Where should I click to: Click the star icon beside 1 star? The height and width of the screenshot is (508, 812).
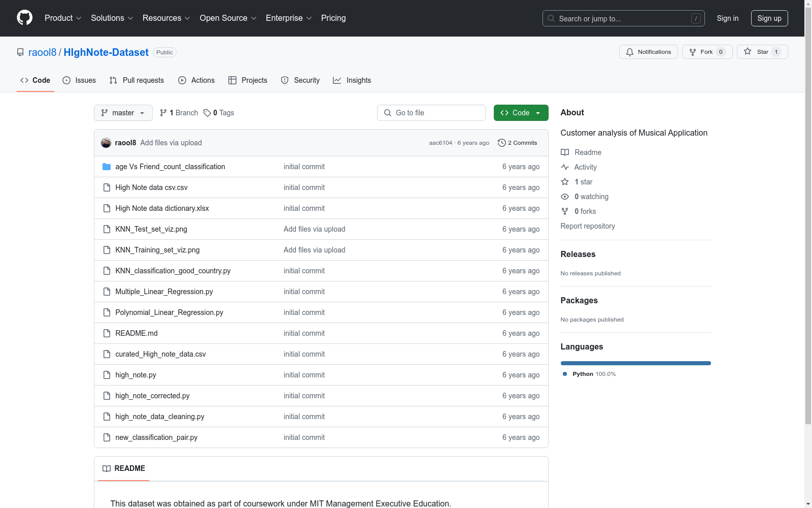coord(565,182)
